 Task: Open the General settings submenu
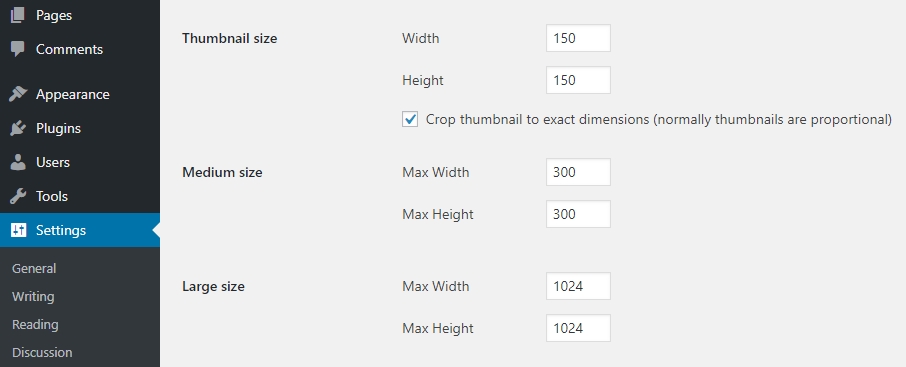point(34,269)
